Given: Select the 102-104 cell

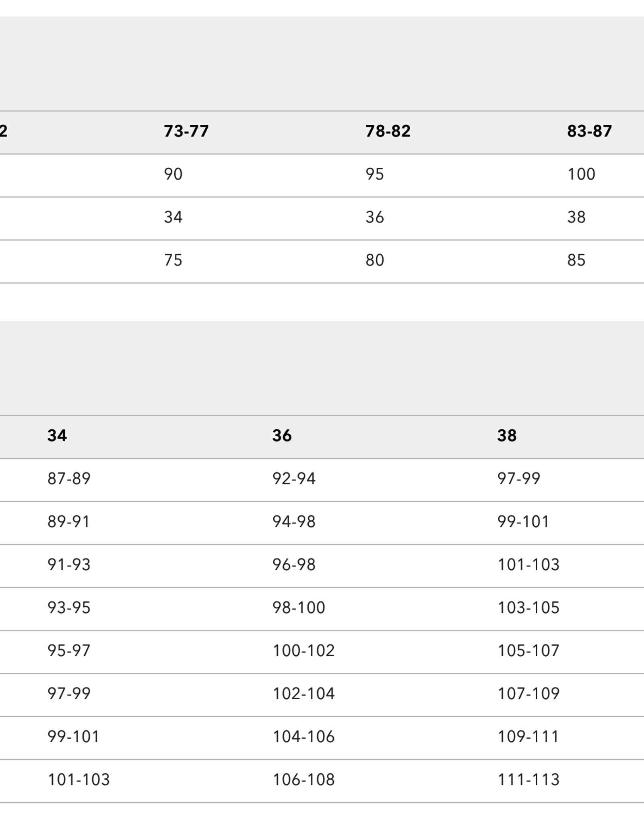Looking at the screenshot, I should [303, 694].
